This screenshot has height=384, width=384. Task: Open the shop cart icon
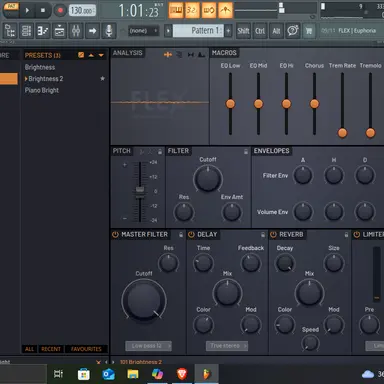309,31
